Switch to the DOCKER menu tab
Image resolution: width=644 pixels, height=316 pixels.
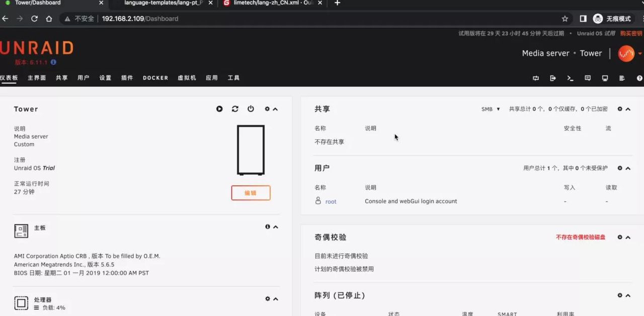tap(155, 78)
